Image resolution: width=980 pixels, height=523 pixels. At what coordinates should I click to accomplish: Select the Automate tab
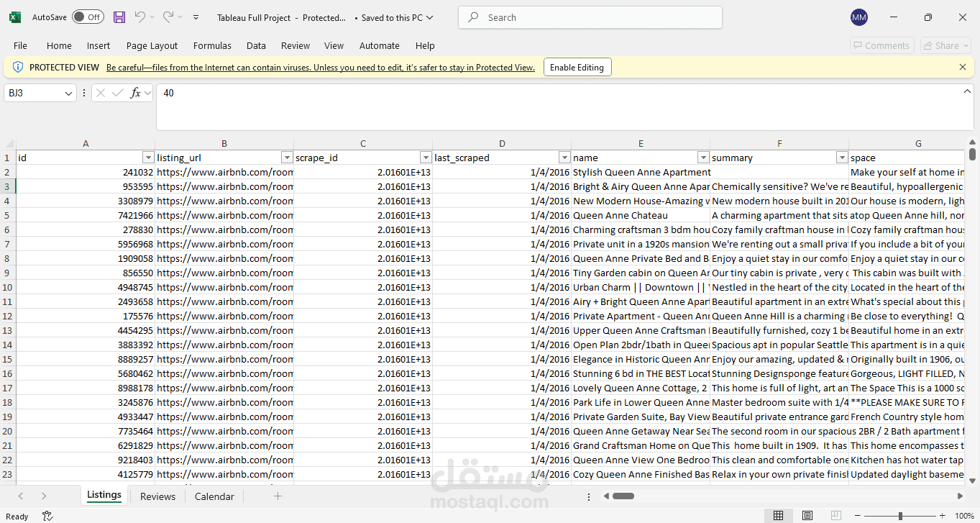380,45
